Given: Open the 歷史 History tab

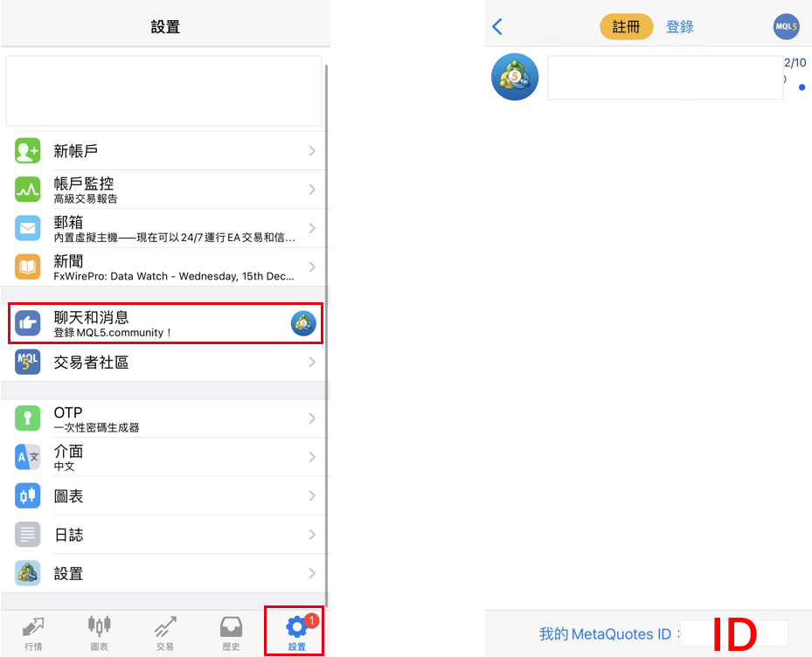Looking at the screenshot, I should tap(231, 633).
